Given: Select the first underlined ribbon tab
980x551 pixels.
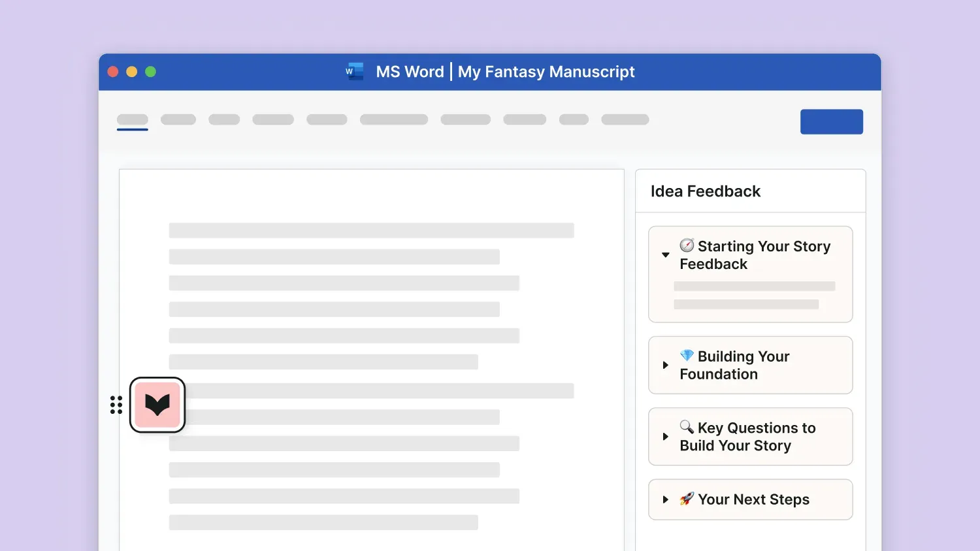Looking at the screenshot, I should pyautogui.click(x=133, y=121).
